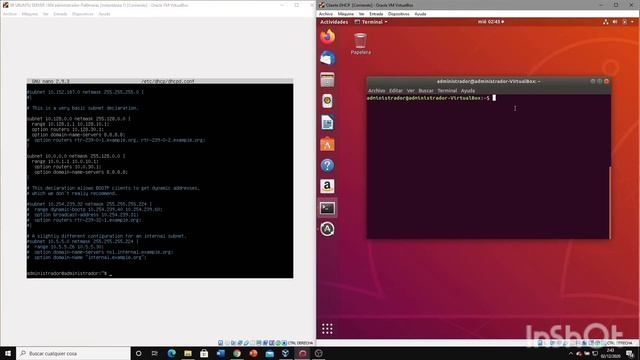The image size is (640, 360).
Task: Click "This is a very basic subnet declaration" line
Action: coord(83,108)
